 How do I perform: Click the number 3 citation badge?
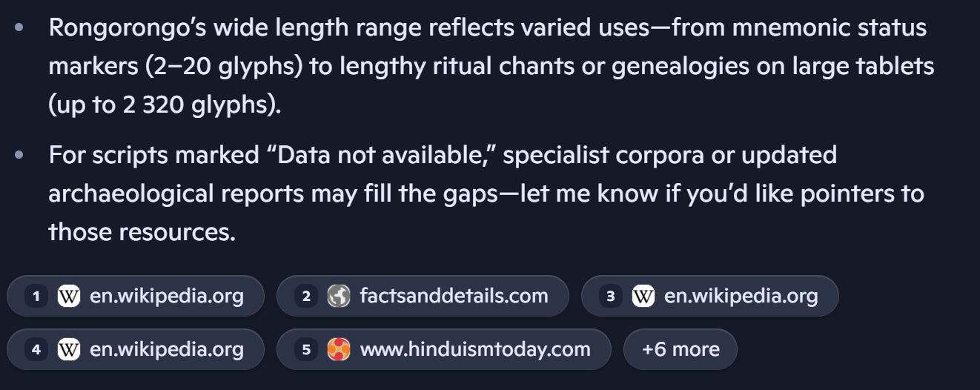point(610,297)
